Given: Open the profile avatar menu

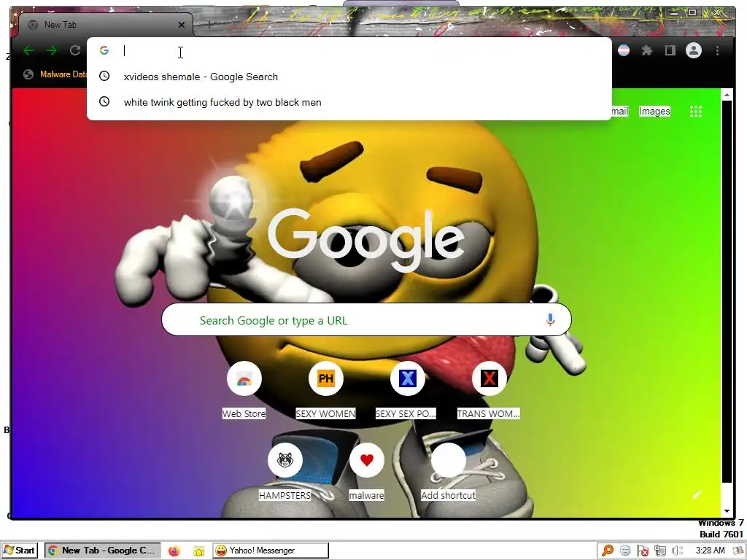Looking at the screenshot, I should coord(694,50).
